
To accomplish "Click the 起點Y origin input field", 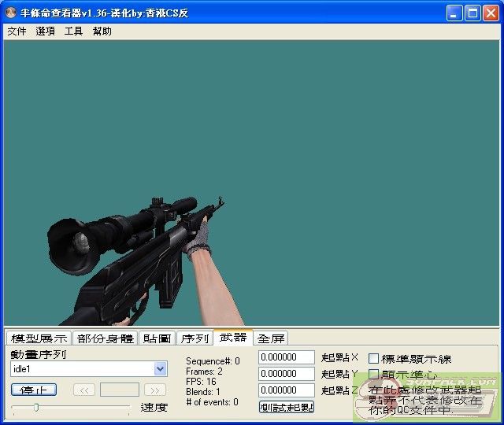I will click(x=286, y=374).
